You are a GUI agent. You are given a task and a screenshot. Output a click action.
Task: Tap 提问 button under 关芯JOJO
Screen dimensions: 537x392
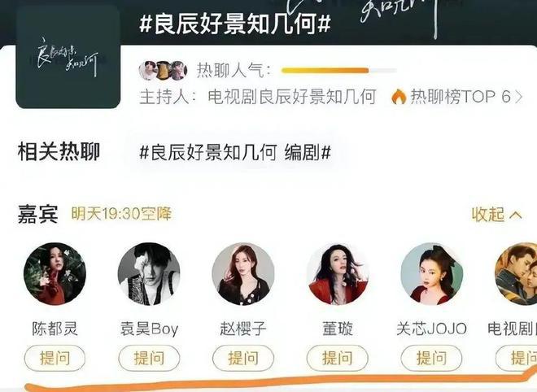click(x=431, y=358)
